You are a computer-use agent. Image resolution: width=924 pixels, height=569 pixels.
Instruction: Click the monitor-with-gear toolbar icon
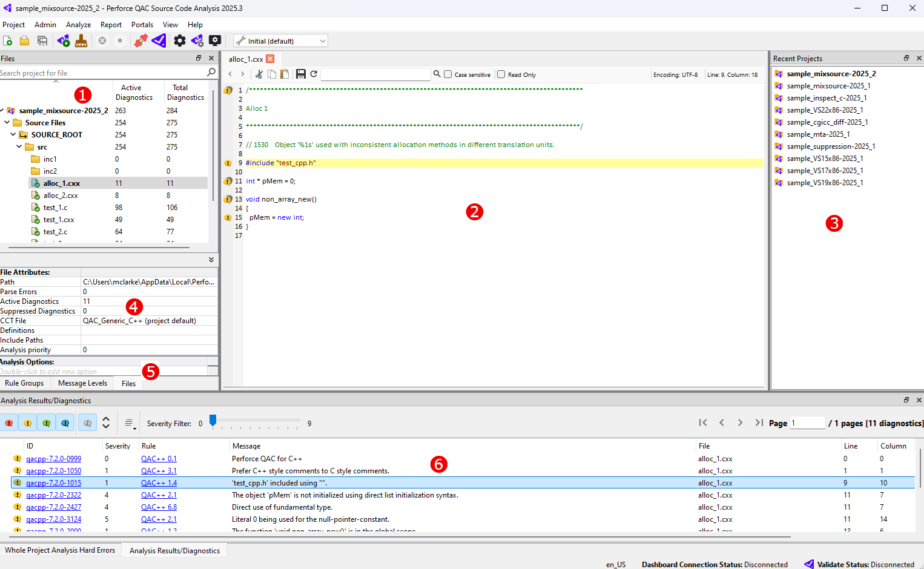tap(215, 41)
